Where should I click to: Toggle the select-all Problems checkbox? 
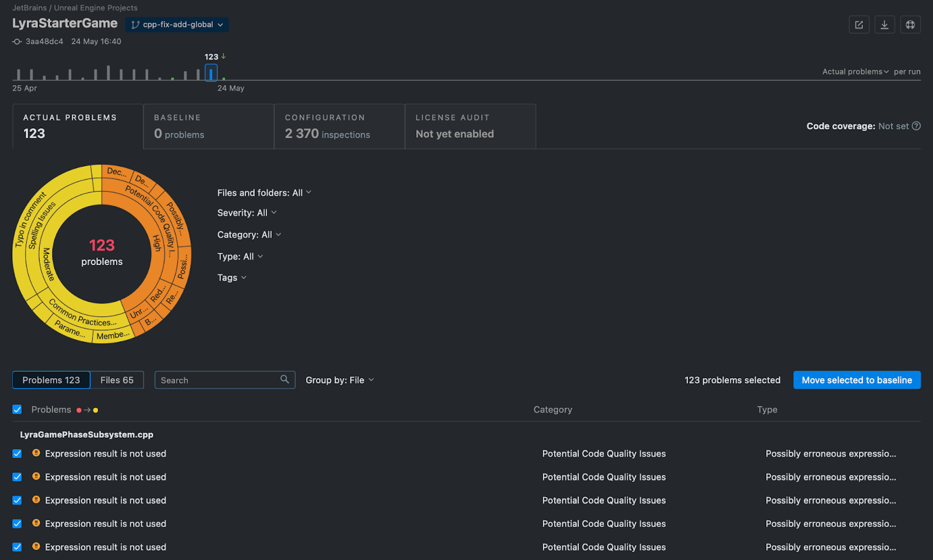coord(17,410)
